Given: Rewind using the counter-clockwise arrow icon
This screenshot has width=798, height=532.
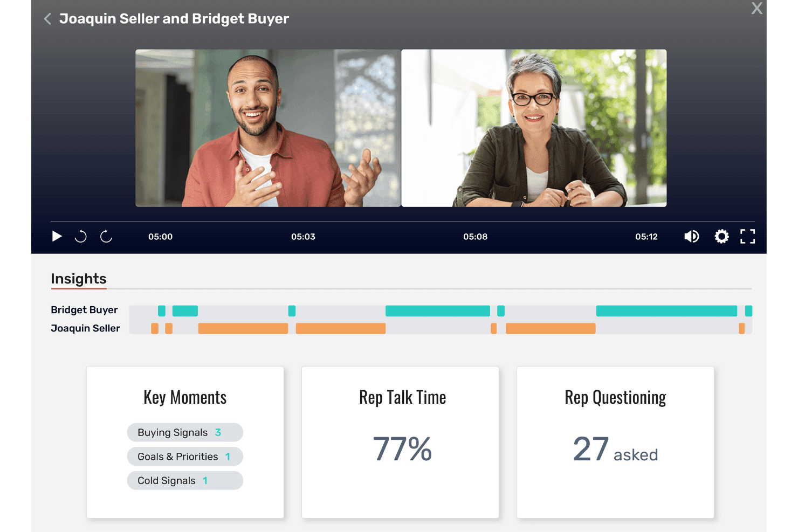Looking at the screenshot, I should coord(81,236).
